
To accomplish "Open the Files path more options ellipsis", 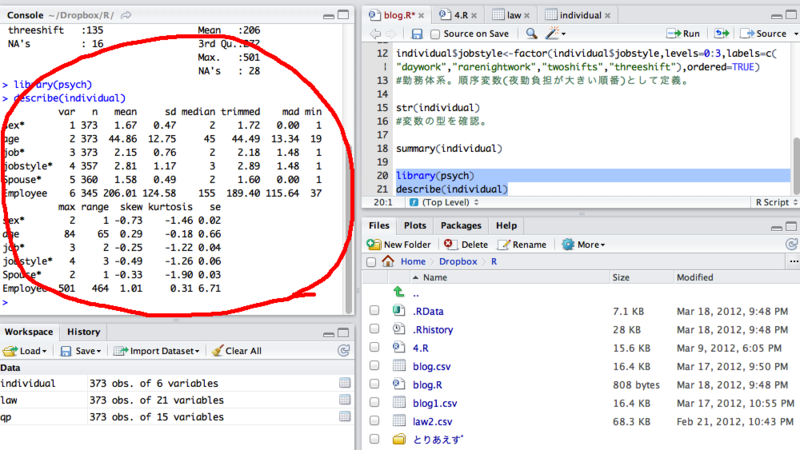I will 794,261.
